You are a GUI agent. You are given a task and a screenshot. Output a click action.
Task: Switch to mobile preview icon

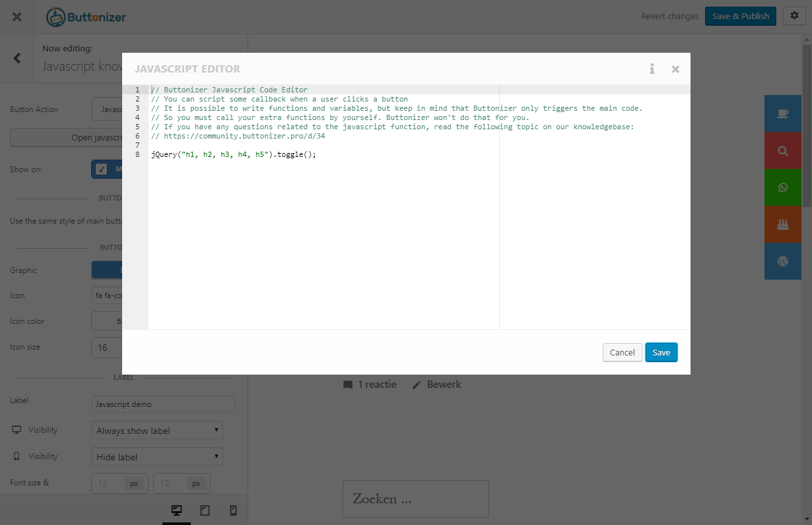233,510
